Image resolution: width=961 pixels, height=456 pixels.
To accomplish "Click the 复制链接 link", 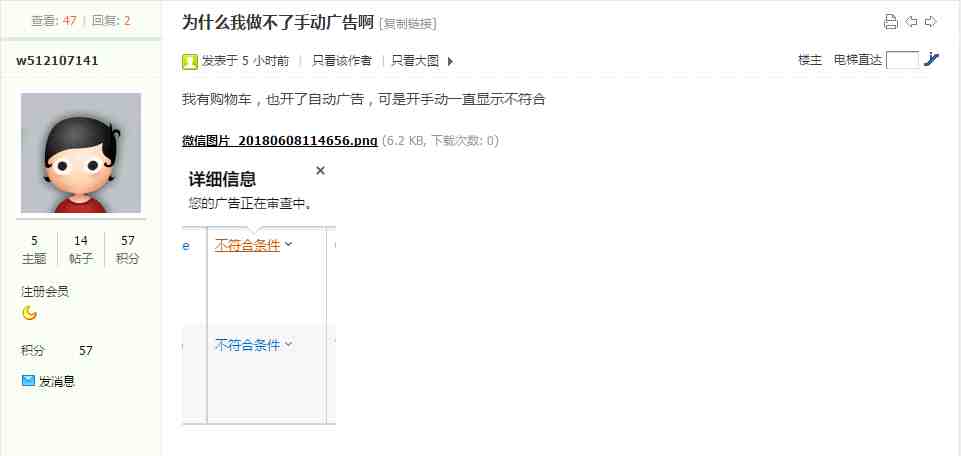I will tap(408, 24).
